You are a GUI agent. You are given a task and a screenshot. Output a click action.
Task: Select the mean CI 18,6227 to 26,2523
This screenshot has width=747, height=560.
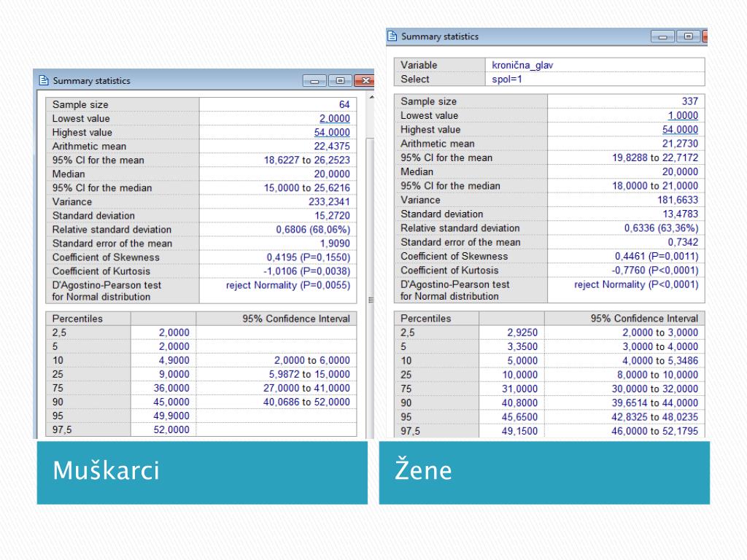tap(307, 160)
